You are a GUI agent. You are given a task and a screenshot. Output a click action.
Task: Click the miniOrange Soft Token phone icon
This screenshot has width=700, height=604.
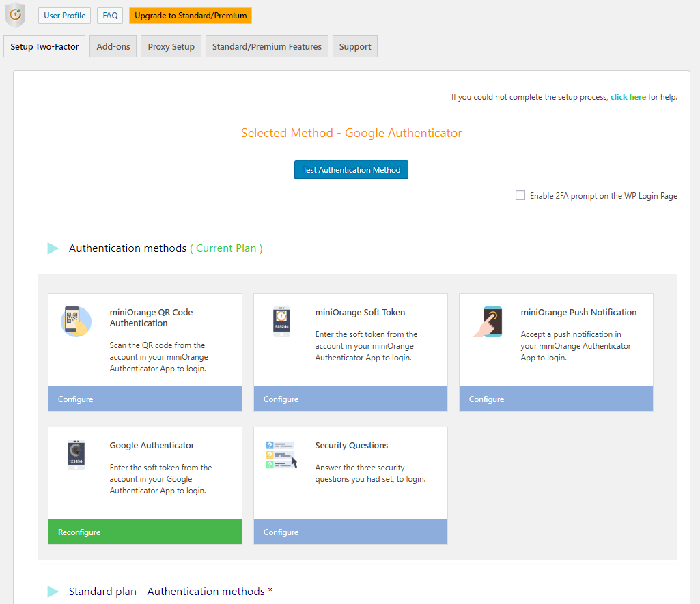(x=281, y=321)
